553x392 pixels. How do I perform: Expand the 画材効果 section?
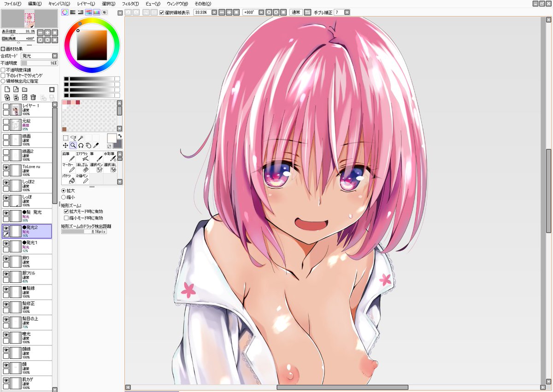pyautogui.click(x=3, y=49)
